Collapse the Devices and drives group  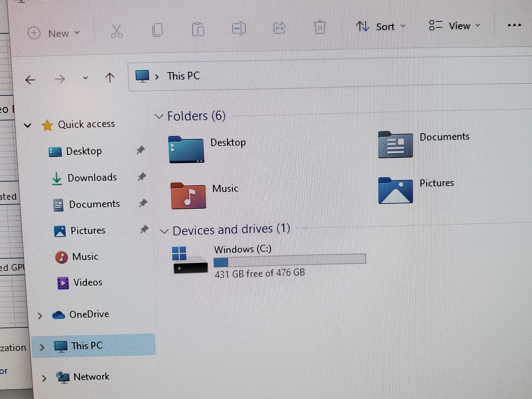[164, 231]
